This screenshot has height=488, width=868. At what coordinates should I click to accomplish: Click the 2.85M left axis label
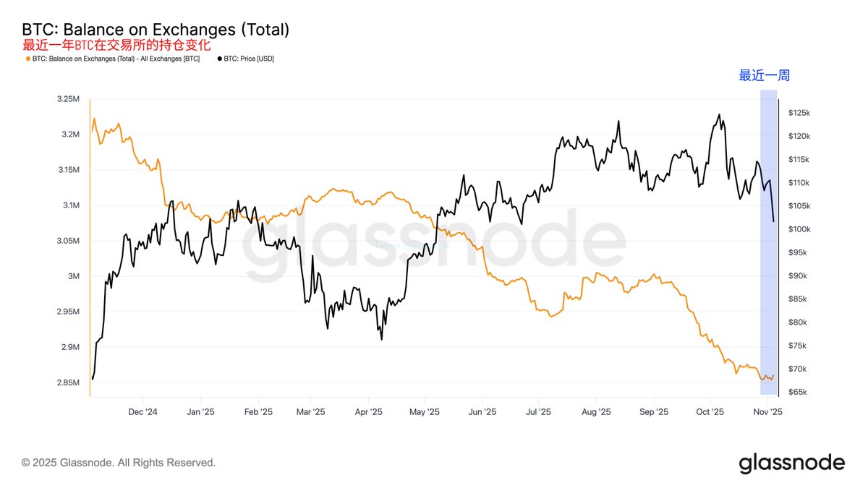(69, 382)
